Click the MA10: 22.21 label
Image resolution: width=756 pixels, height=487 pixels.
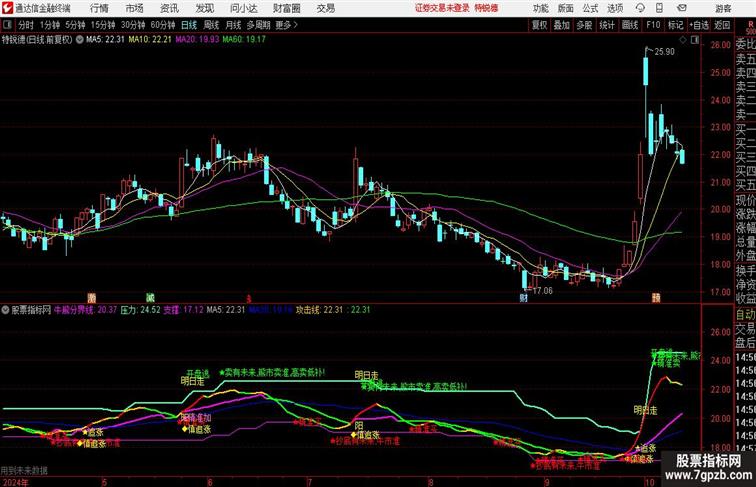(150, 40)
